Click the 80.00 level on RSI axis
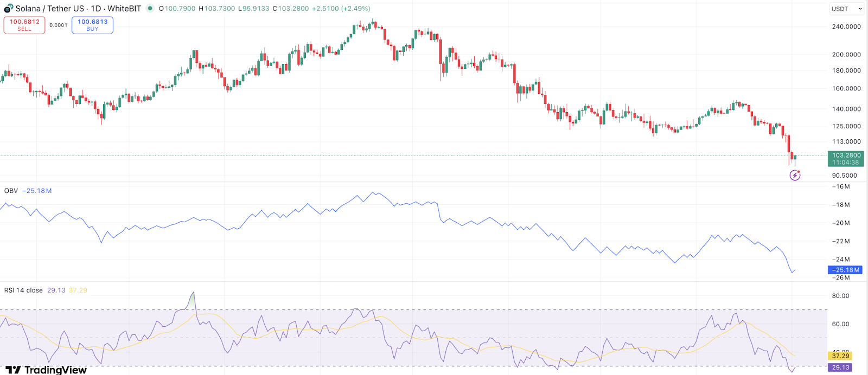This screenshot has width=868, height=375. 840,296
